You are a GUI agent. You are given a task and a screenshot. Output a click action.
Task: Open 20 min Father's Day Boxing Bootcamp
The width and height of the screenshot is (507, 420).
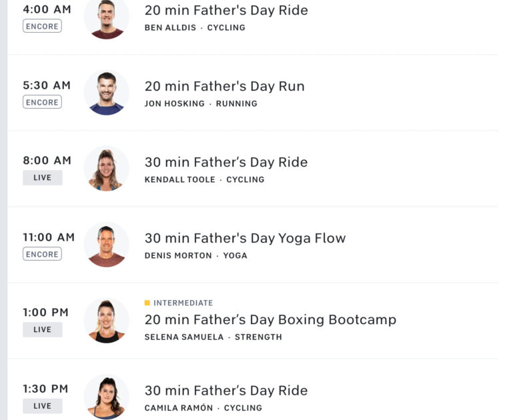tap(270, 320)
